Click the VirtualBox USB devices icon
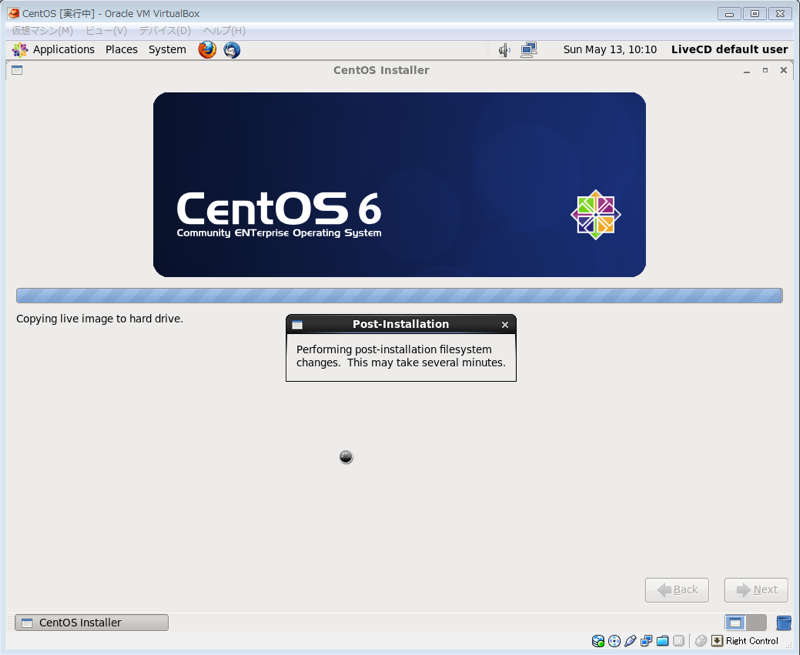This screenshot has width=800, height=655. pyautogui.click(x=630, y=641)
